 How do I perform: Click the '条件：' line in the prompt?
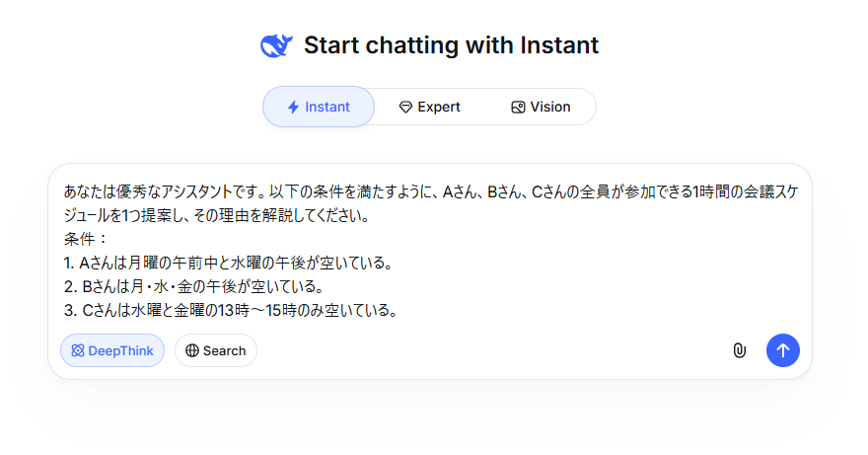(85, 239)
